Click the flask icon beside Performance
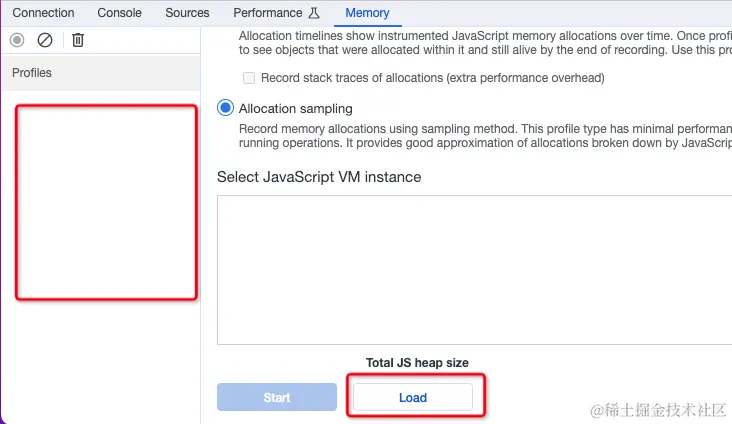 (x=314, y=13)
